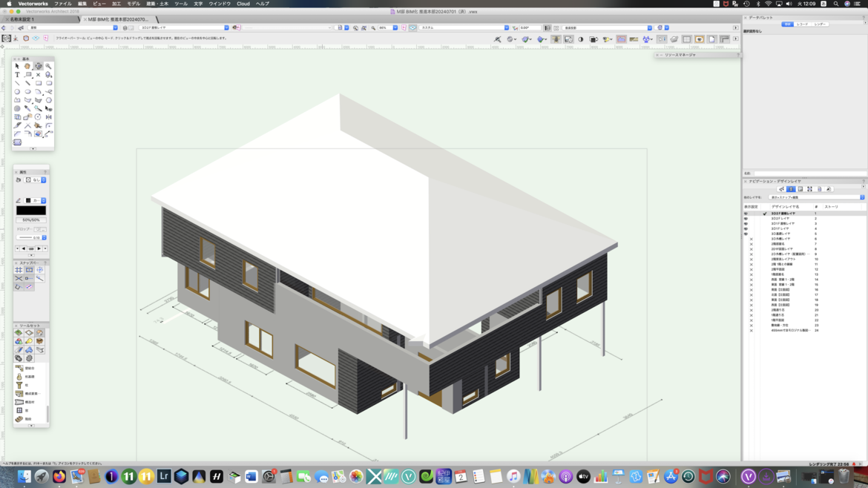Open Design Layers tab icon in Navigation palette
This screenshot has width=868, height=488.
(x=791, y=189)
